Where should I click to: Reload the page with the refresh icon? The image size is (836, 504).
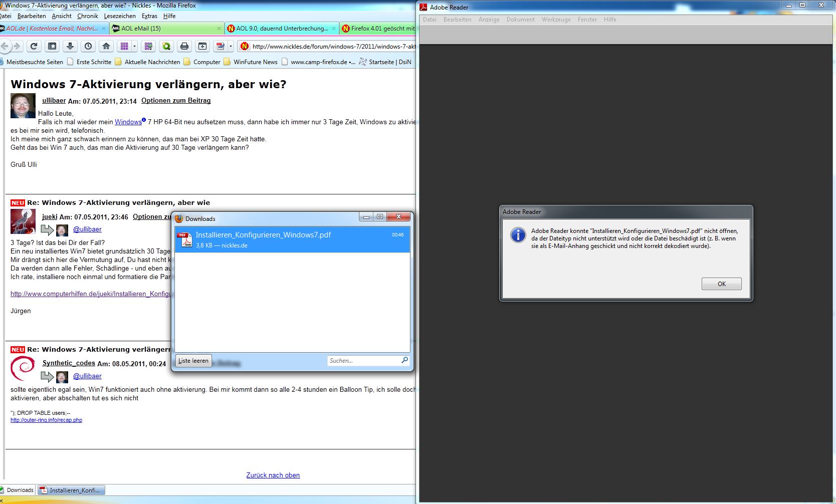coord(34,46)
